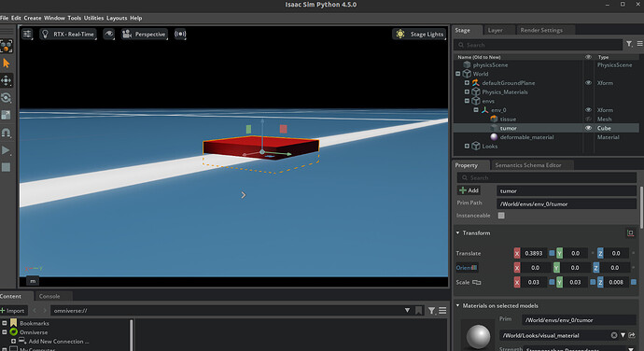This screenshot has height=351, width=644.
Task: Open the Utilities menu
Action: coord(93,18)
